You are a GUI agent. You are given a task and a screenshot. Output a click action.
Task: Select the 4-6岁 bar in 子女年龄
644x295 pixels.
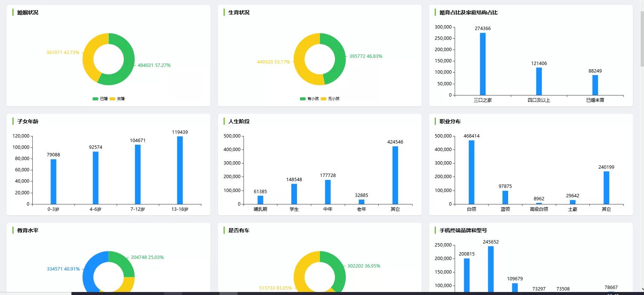pyautogui.click(x=96, y=178)
